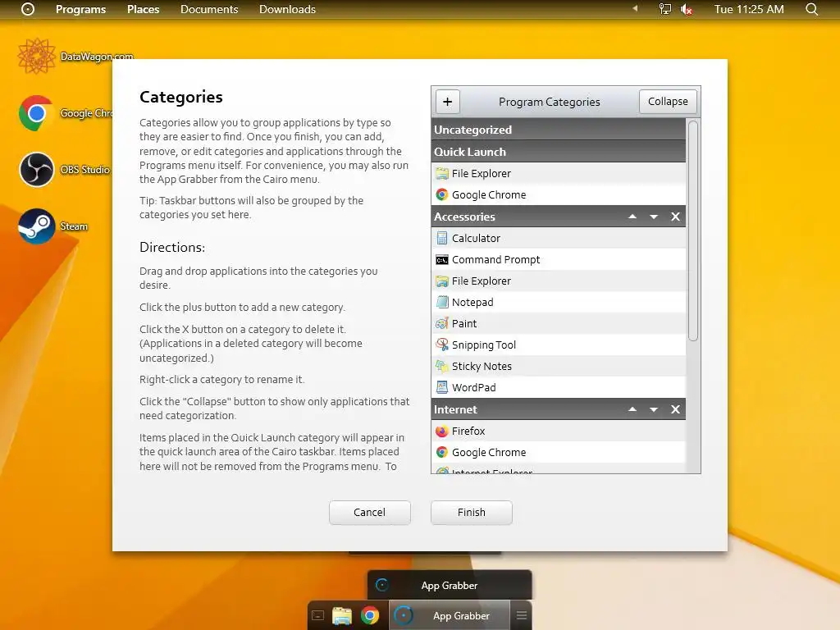This screenshot has height=630, width=840.
Task: Open the Documents menu
Action: [x=209, y=9]
